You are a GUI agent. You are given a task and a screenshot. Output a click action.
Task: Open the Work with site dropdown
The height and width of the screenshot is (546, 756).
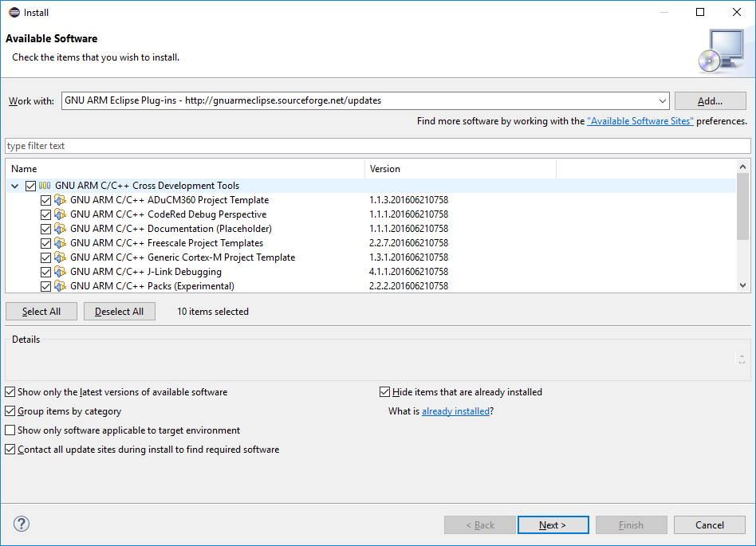point(663,101)
